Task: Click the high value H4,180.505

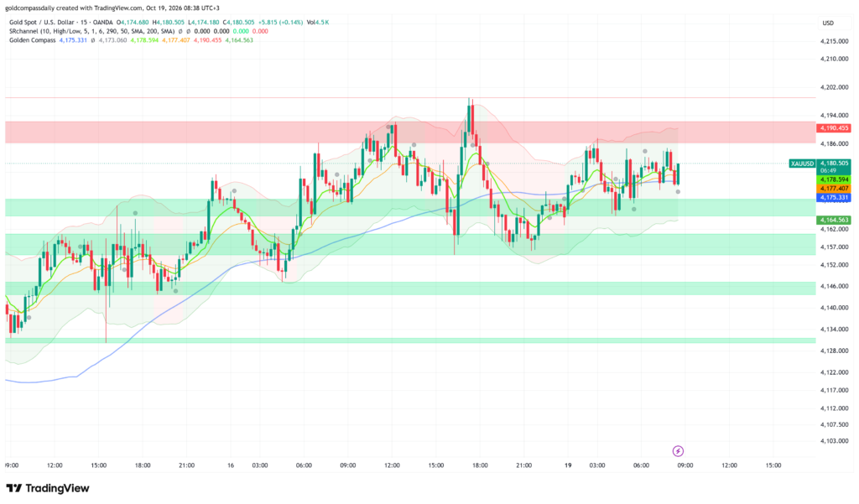Action: pos(168,23)
